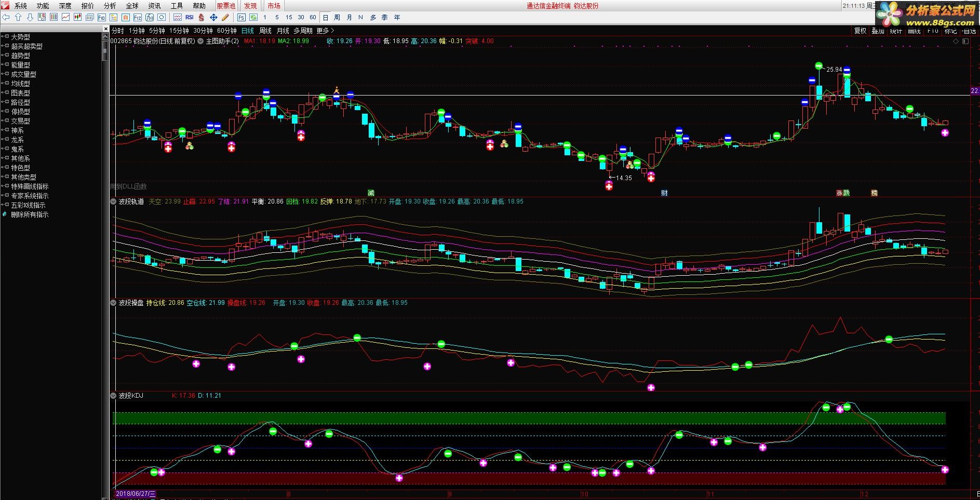Select the candlestick chart icon

pos(77,17)
